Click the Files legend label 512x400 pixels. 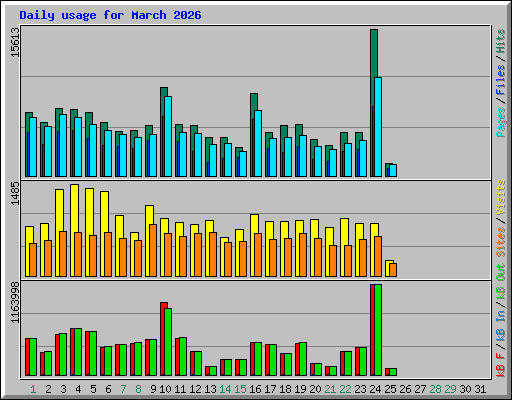click(501, 80)
